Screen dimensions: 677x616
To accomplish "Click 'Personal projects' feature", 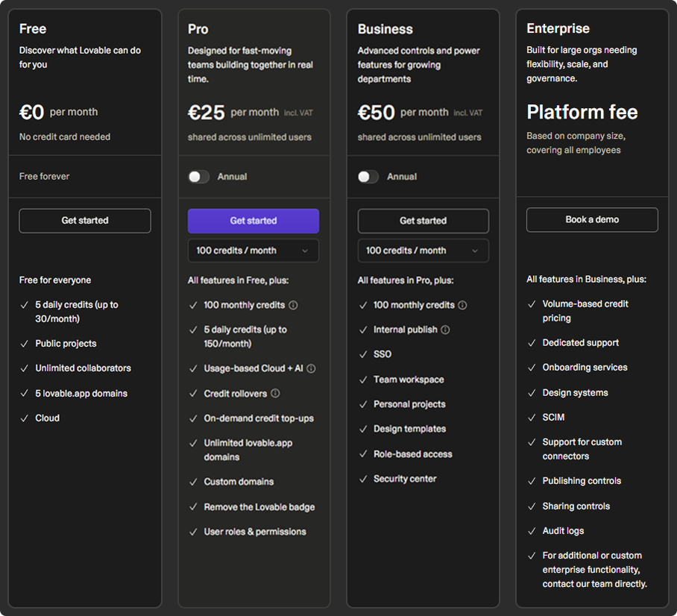I will click(x=409, y=404).
